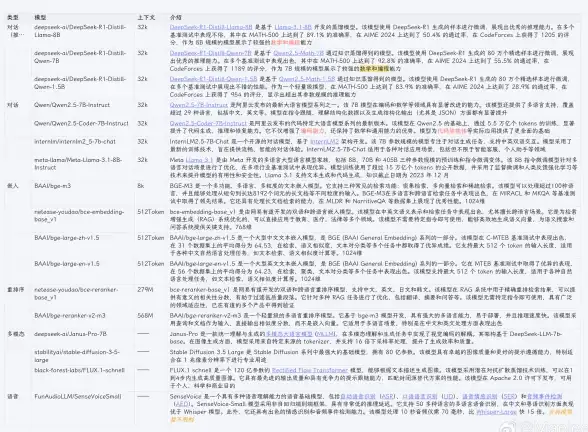Select model cell meta-llama/Meta-Llama-3.1-8B-Instruct
The height and width of the screenshot is (432, 588).
[78, 164]
